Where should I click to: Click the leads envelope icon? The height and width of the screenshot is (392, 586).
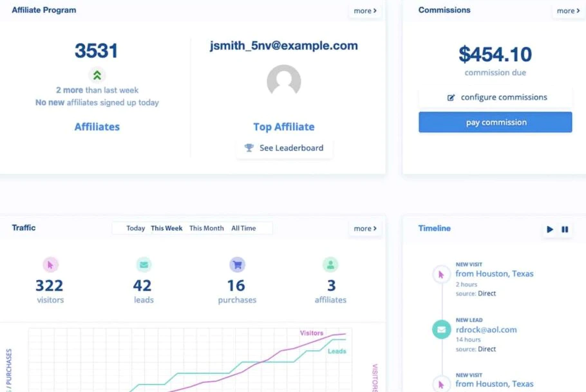(x=144, y=265)
